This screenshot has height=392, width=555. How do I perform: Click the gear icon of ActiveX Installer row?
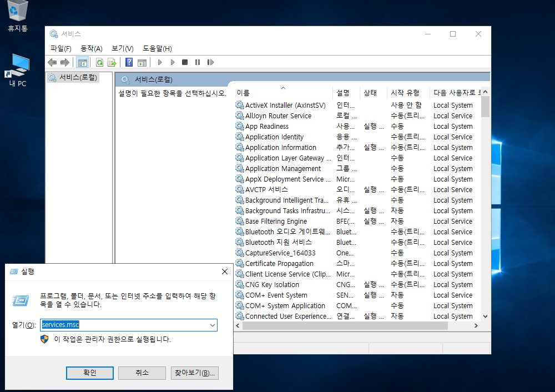[240, 105]
